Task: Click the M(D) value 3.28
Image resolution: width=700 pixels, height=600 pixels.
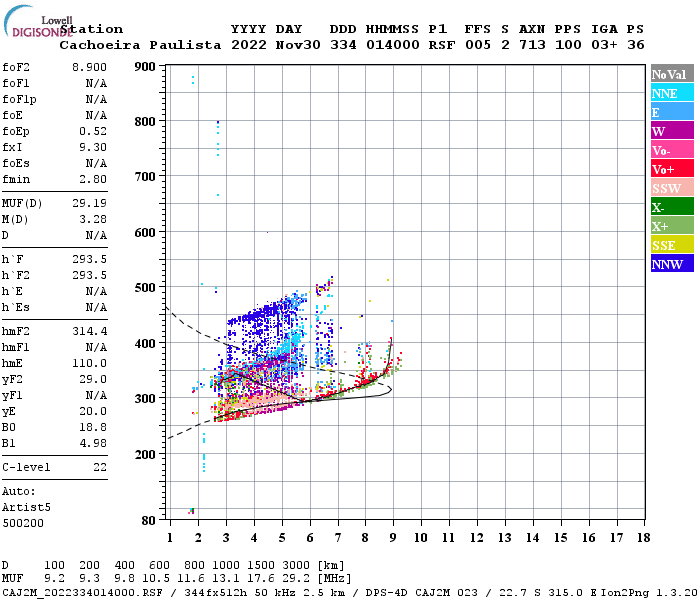Action: 93,219
